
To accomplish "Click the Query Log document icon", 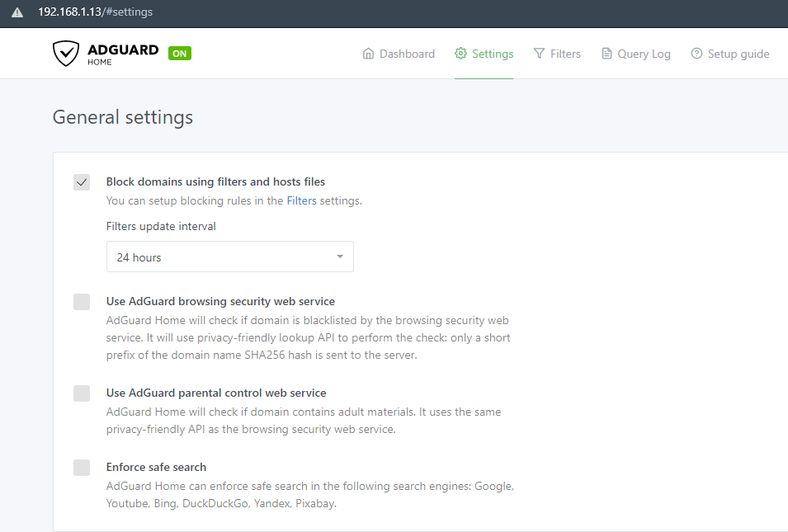I will pos(607,54).
